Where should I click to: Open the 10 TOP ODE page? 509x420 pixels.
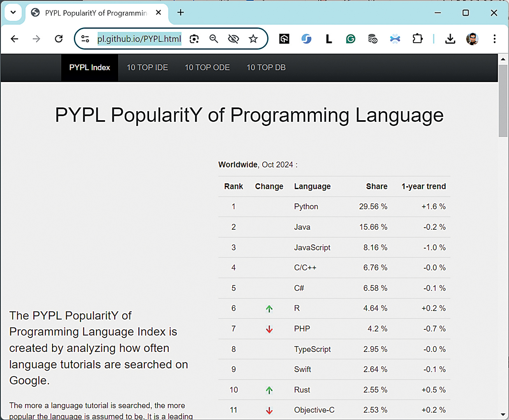207,67
